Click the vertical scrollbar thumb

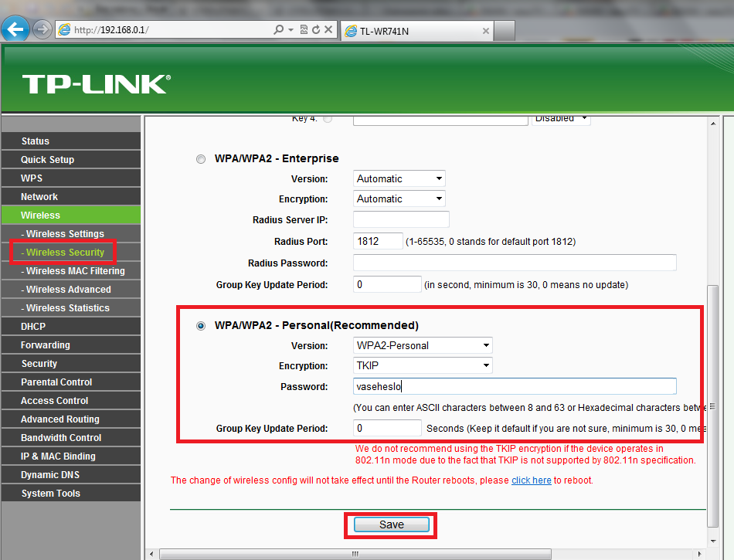(x=713, y=406)
